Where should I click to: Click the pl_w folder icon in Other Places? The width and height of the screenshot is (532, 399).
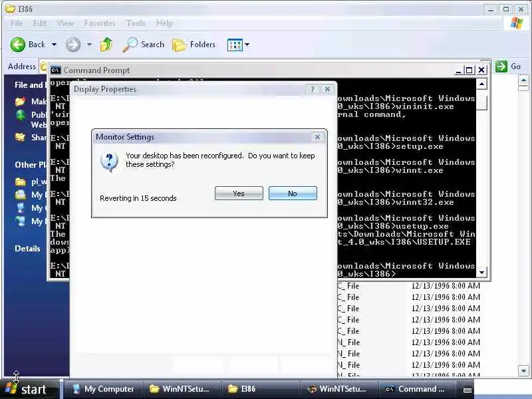click(x=21, y=182)
